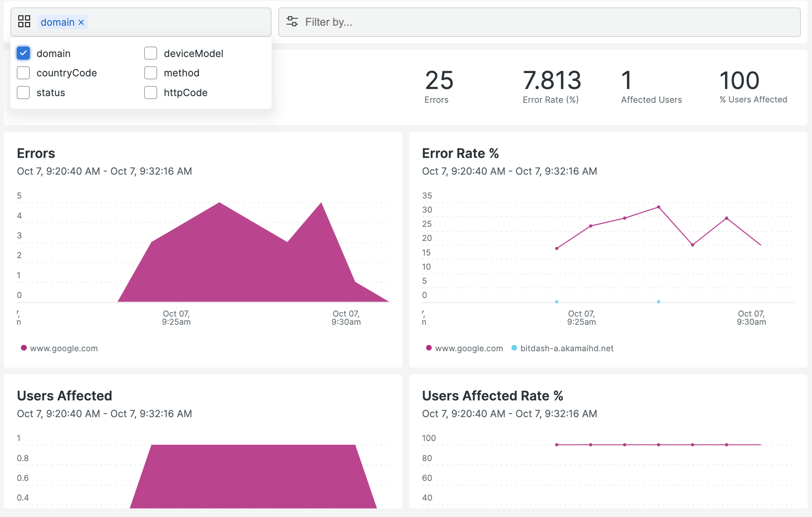Click the Users Affected Rate % title
Viewport: 812px width, 517px height.
coord(492,396)
